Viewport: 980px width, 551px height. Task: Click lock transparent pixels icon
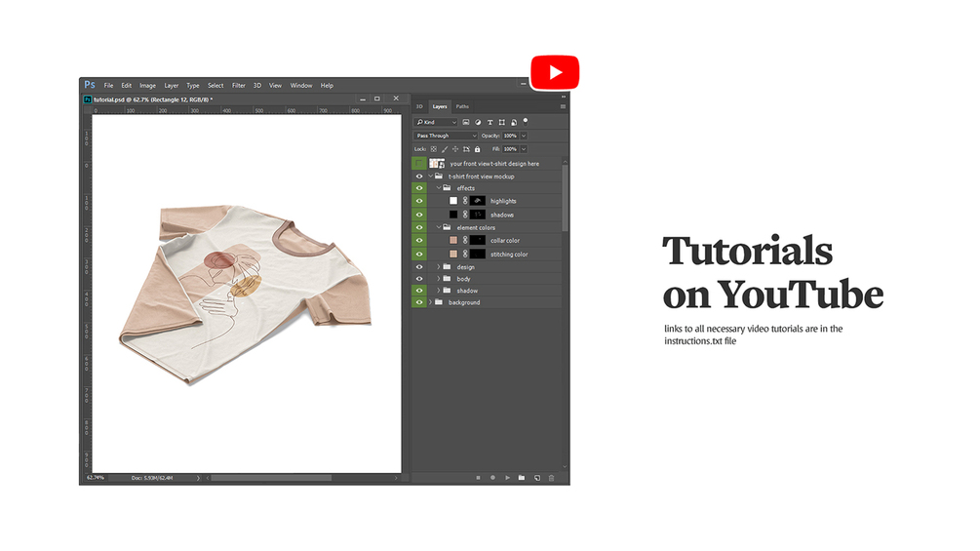433,149
